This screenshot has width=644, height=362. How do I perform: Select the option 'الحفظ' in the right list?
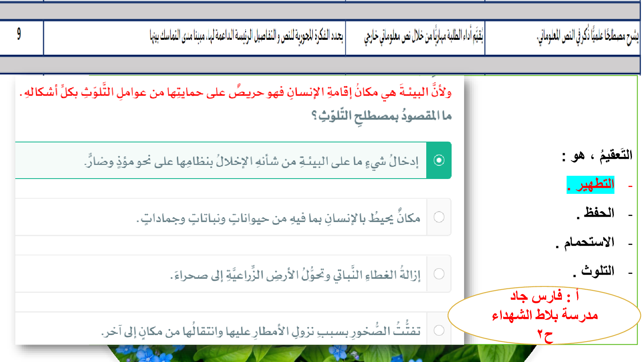(x=596, y=213)
